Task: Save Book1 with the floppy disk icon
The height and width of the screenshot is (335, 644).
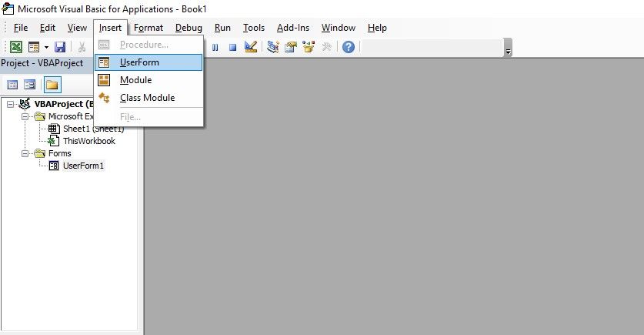Action: tap(60, 47)
